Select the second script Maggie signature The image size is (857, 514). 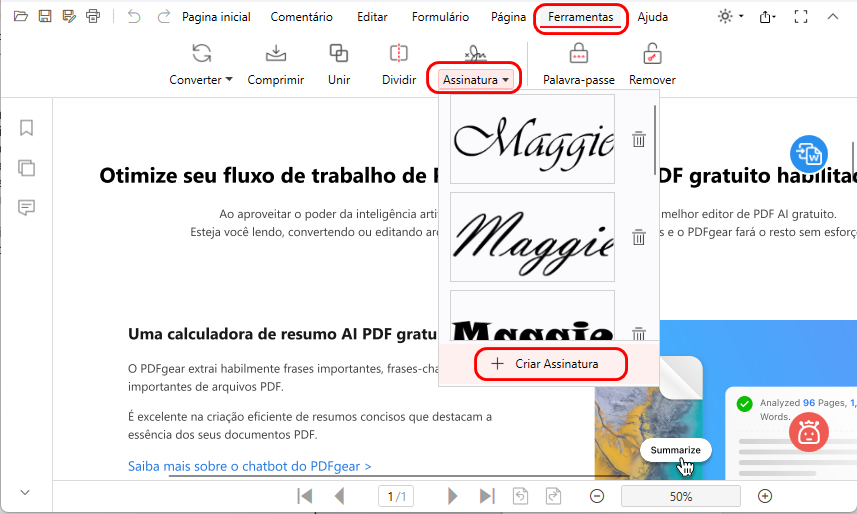pos(532,237)
